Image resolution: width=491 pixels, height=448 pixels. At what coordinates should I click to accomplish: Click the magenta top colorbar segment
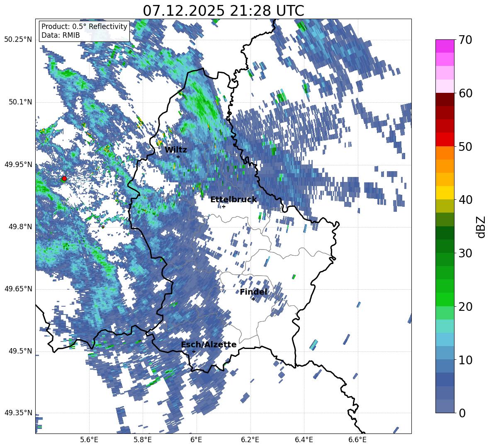coord(445,46)
